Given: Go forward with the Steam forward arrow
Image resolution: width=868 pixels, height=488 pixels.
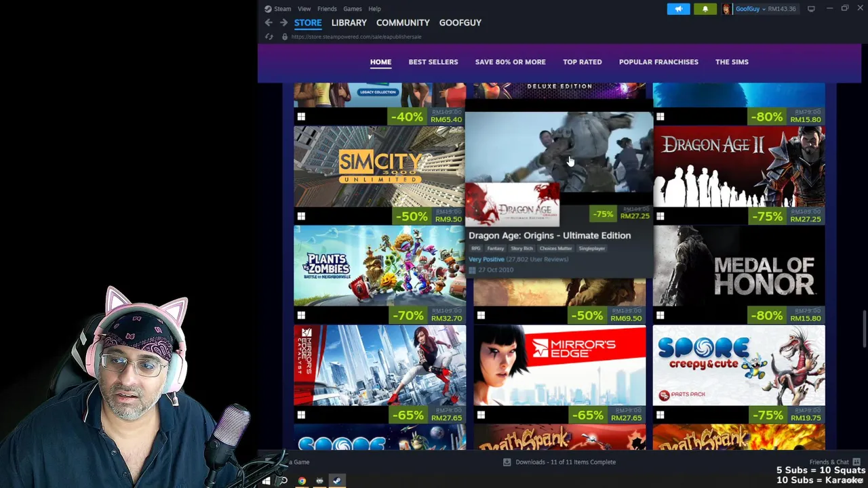Looking at the screenshot, I should [x=283, y=22].
